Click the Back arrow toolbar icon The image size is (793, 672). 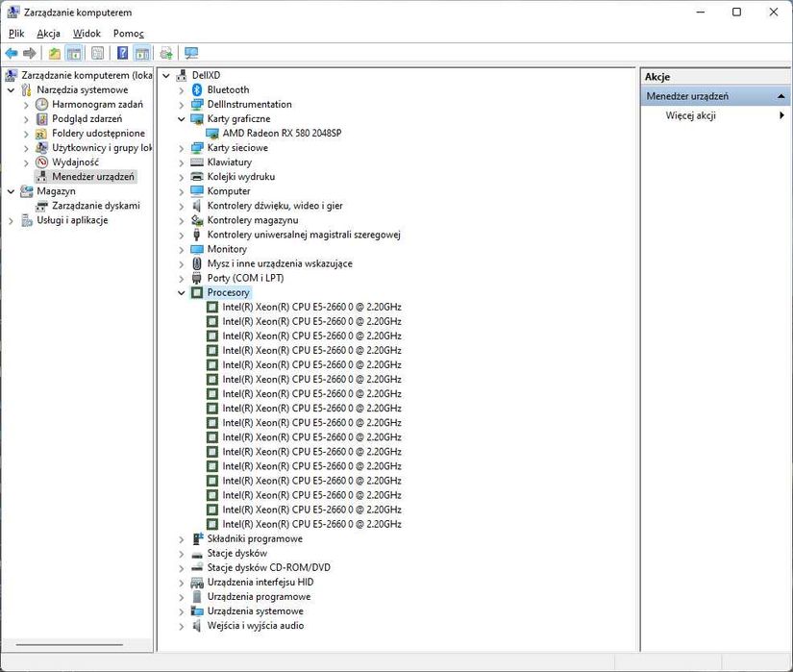(x=12, y=53)
